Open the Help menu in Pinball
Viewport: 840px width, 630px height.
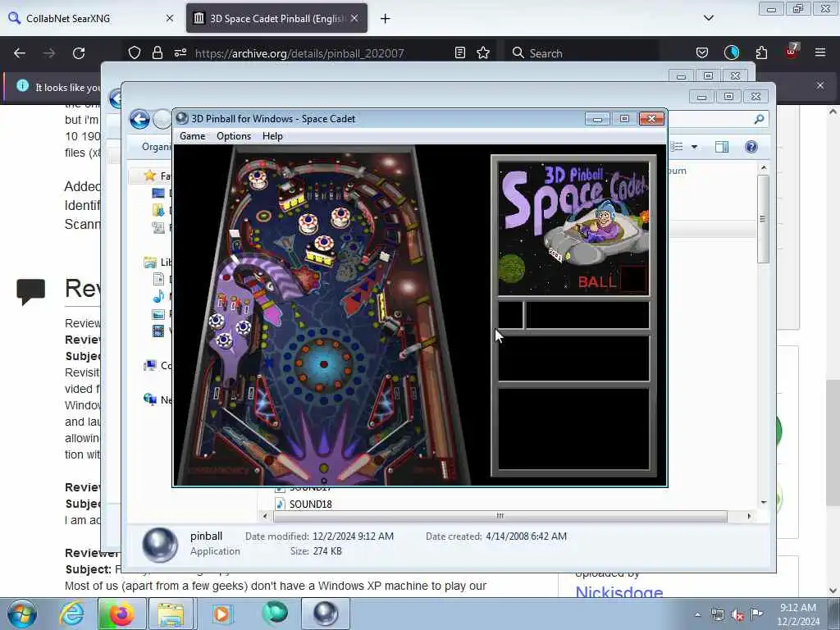(272, 136)
